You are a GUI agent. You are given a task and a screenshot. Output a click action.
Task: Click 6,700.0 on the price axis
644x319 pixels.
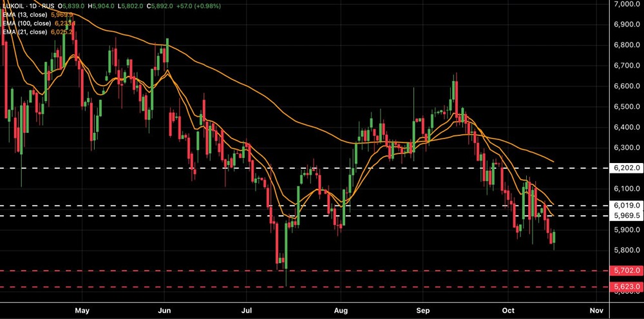pyautogui.click(x=626, y=65)
